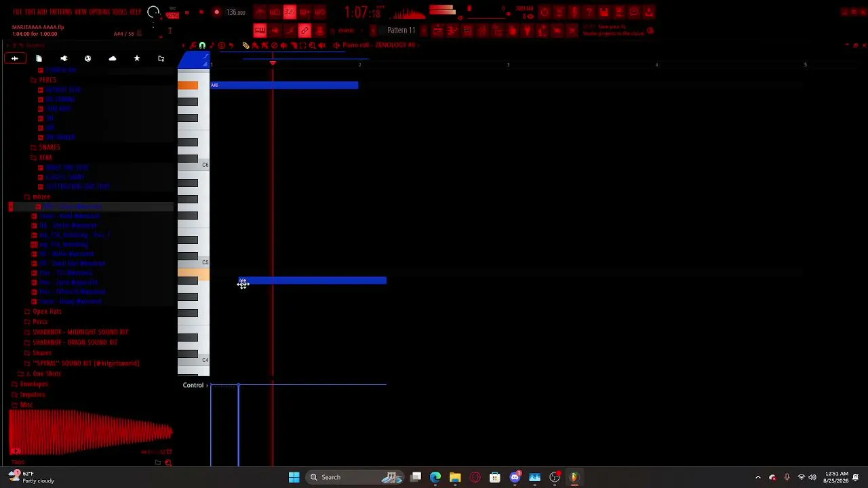The width and height of the screenshot is (868, 488).
Task: Toggle the link/typing keyboard button
Action: coord(304,30)
